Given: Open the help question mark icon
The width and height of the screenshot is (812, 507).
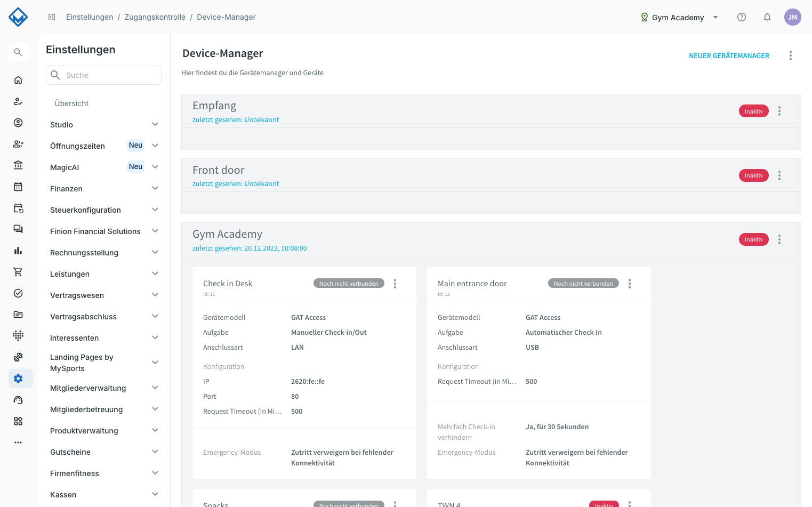Looking at the screenshot, I should click(742, 17).
